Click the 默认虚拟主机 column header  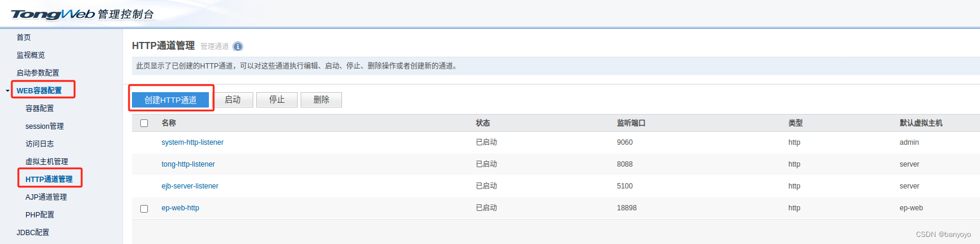921,123
